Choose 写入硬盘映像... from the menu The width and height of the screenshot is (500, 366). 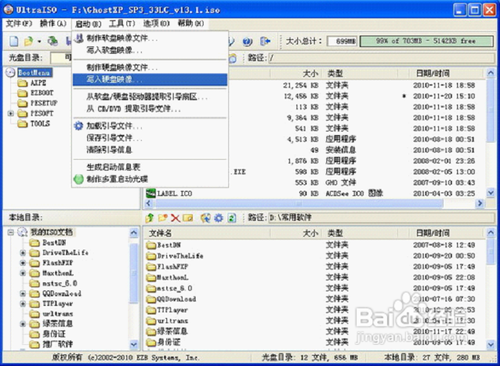tap(150, 80)
